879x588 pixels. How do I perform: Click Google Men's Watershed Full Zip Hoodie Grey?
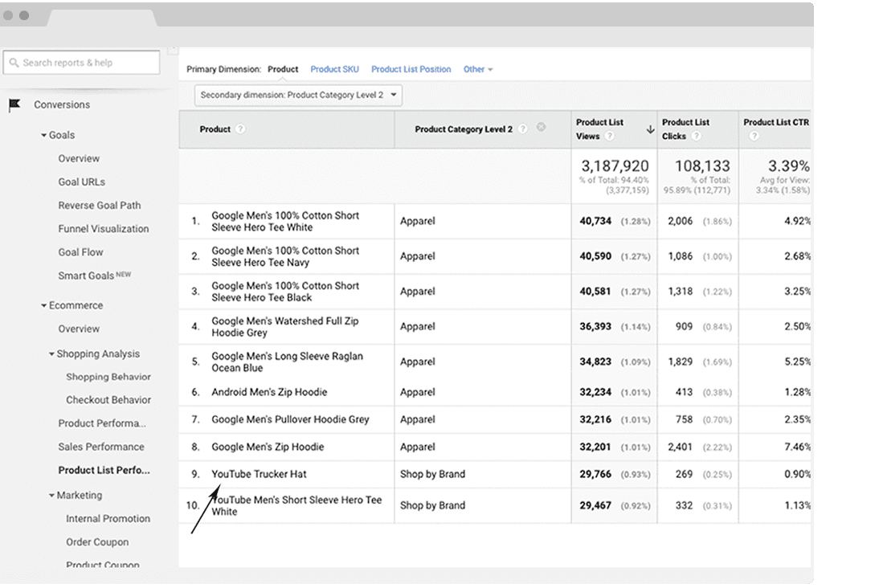[x=284, y=327]
